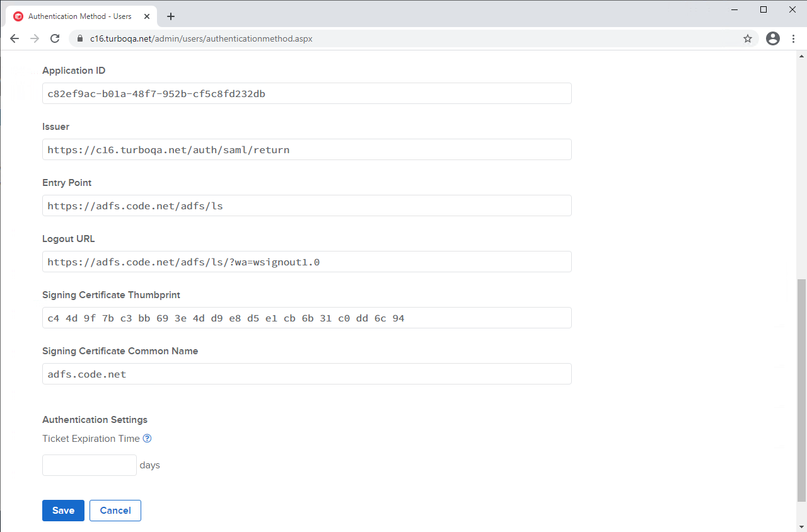This screenshot has width=807, height=532.
Task: Open the Chrome profile avatar menu
Action: click(772, 38)
